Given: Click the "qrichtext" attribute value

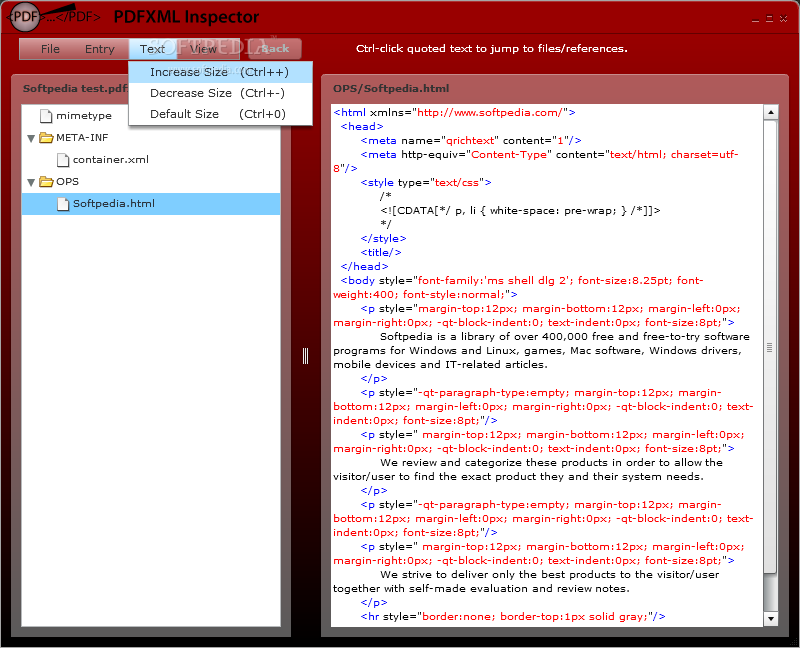Looking at the screenshot, I should pyautogui.click(x=470, y=140).
